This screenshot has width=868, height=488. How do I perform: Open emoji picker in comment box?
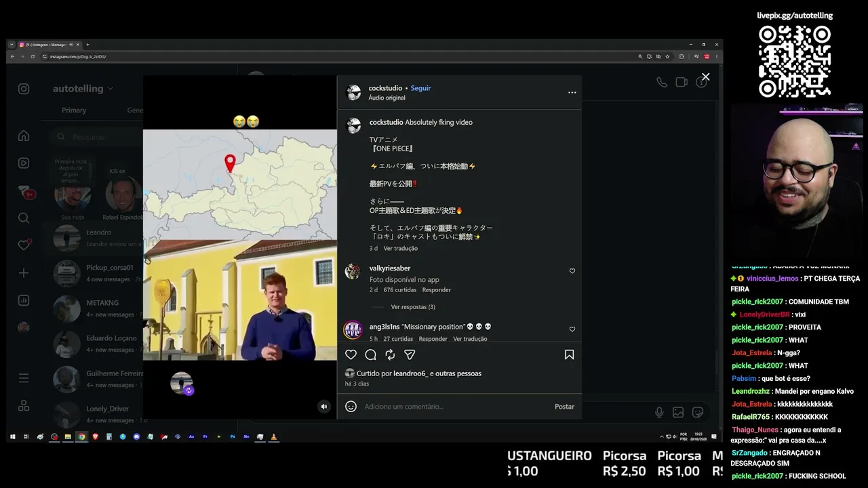[x=351, y=407]
